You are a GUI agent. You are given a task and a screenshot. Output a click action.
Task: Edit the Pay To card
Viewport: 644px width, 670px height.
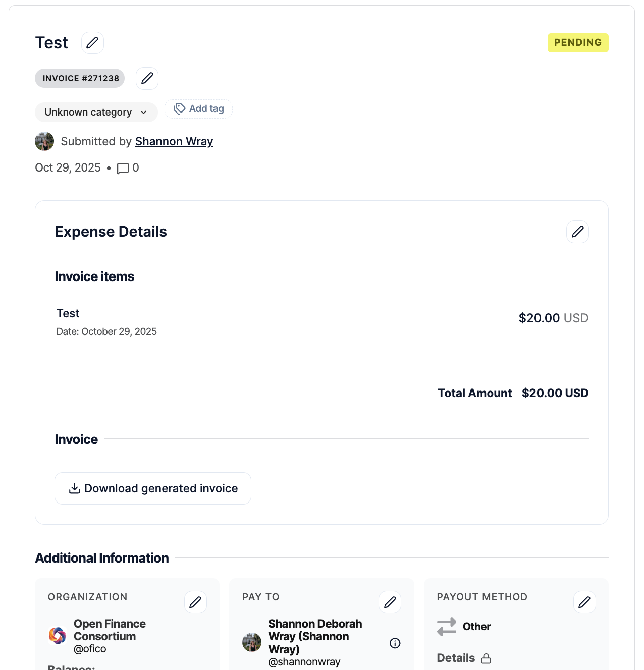390,602
